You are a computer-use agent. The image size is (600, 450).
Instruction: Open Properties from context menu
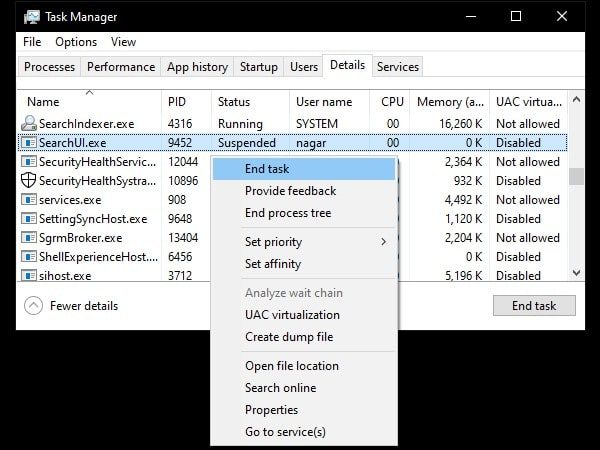coord(304,410)
